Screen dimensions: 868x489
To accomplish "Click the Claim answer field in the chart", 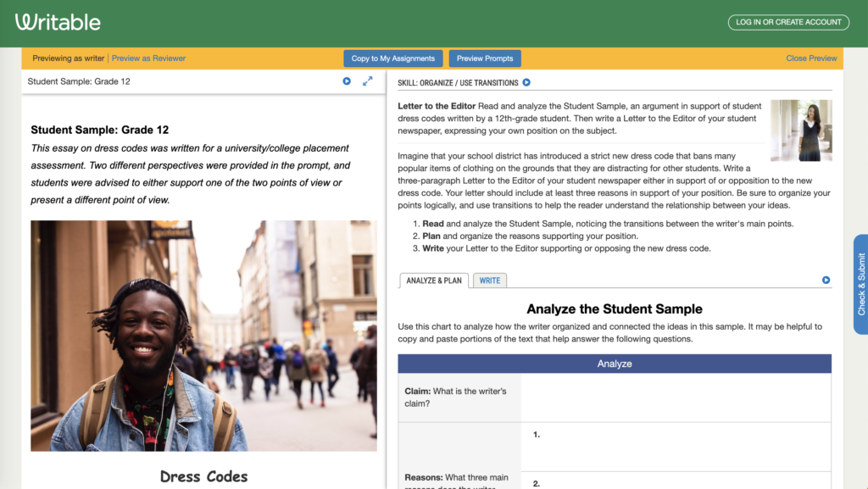I will (x=674, y=397).
